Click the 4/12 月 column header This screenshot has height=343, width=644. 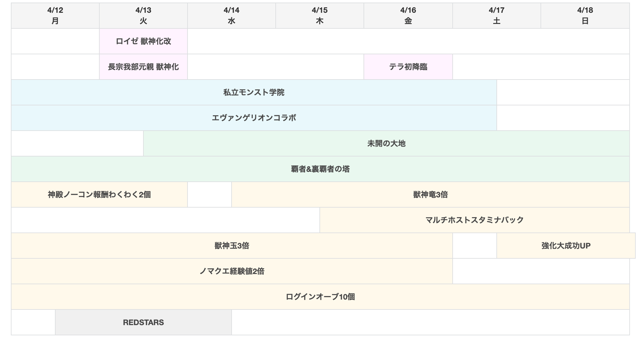pyautogui.click(x=55, y=16)
